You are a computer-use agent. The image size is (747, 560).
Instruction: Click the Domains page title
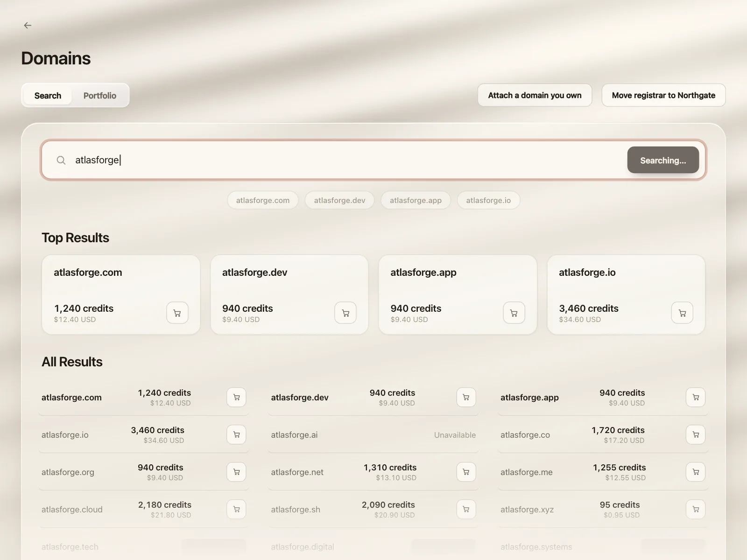click(56, 58)
